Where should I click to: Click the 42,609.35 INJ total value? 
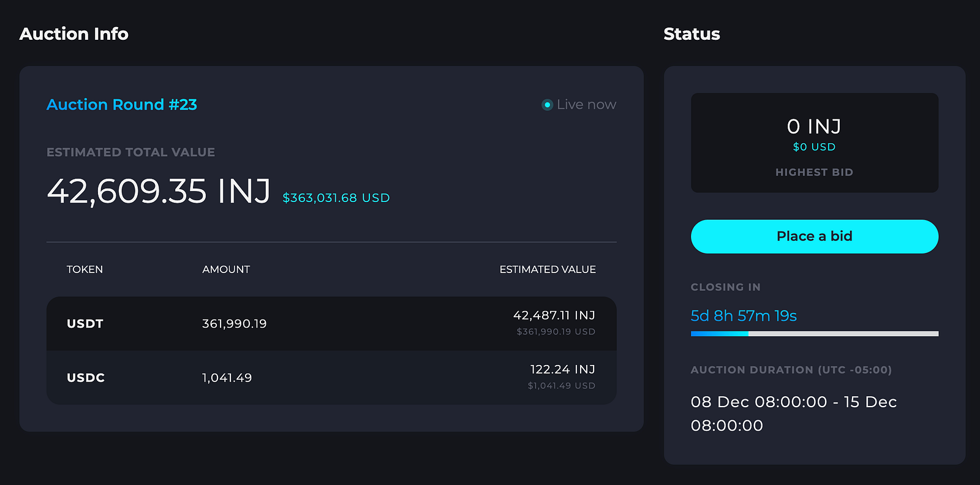pos(159,191)
